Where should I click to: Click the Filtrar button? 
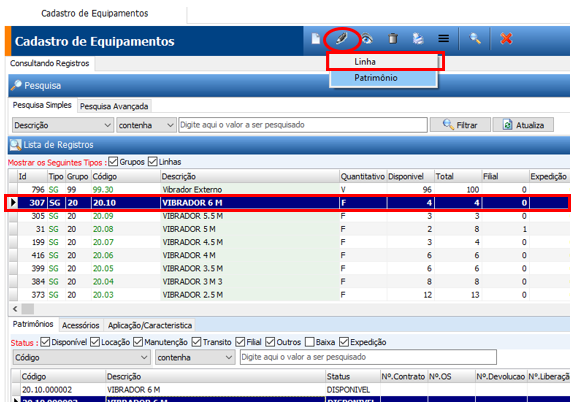[x=460, y=125]
